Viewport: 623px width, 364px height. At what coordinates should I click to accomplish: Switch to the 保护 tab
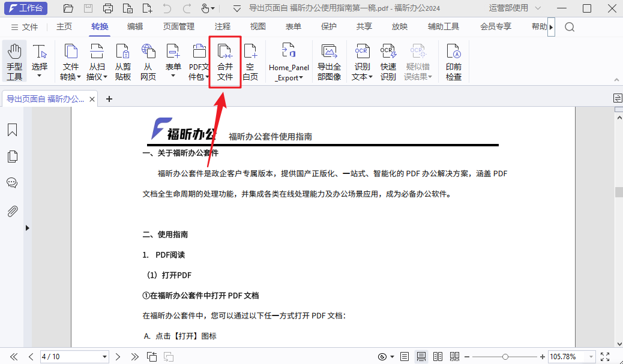328,26
